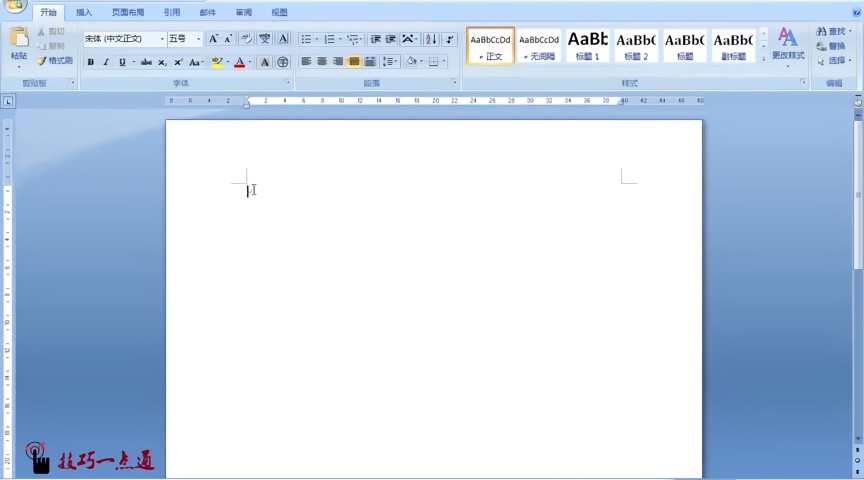Click the Borders grid icon
This screenshot has height=480, width=864.
[434, 62]
